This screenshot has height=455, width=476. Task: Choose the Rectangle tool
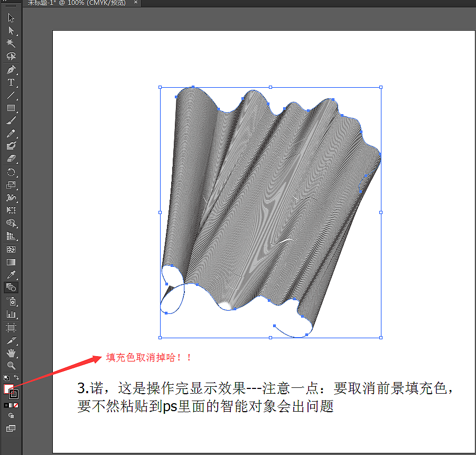(x=11, y=108)
